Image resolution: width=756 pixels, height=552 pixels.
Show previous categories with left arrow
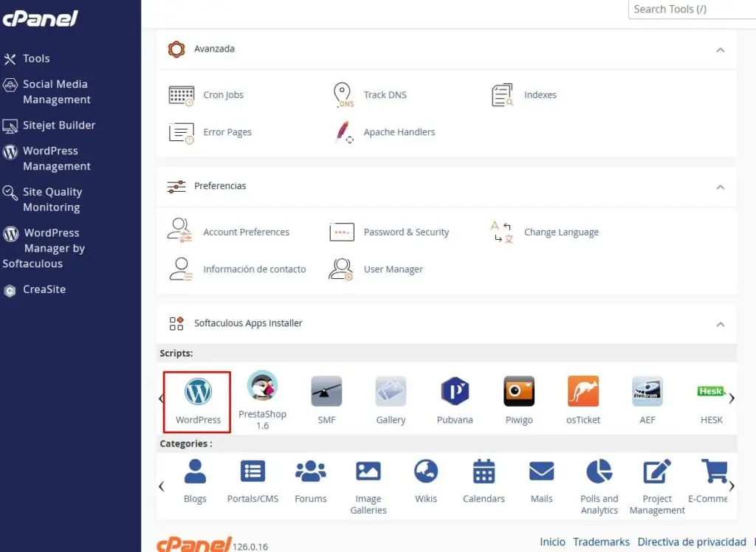(x=161, y=486)
